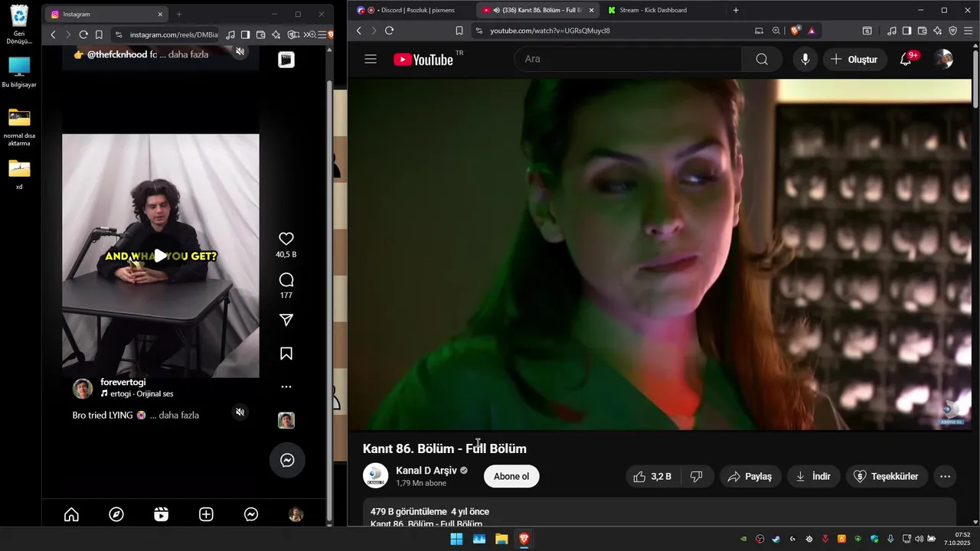Go to Instagram Home in bottom bar
Screen dimensions: 980x551
71,515
